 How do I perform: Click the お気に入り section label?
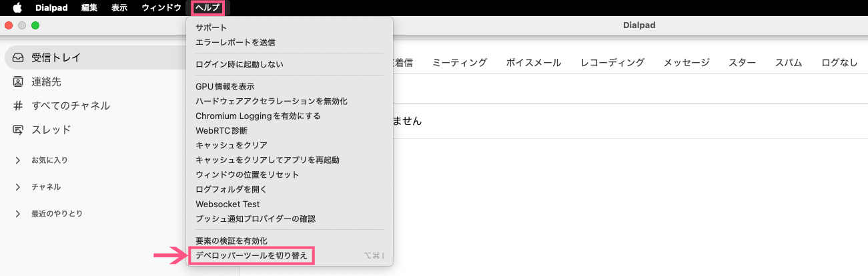pos(49,160)
